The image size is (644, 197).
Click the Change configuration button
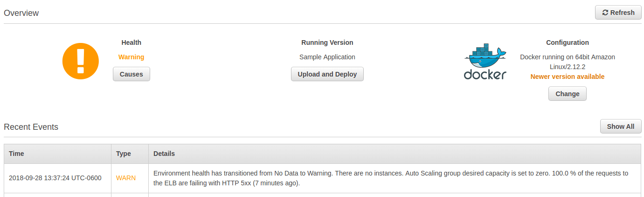[x=567, y=94]
